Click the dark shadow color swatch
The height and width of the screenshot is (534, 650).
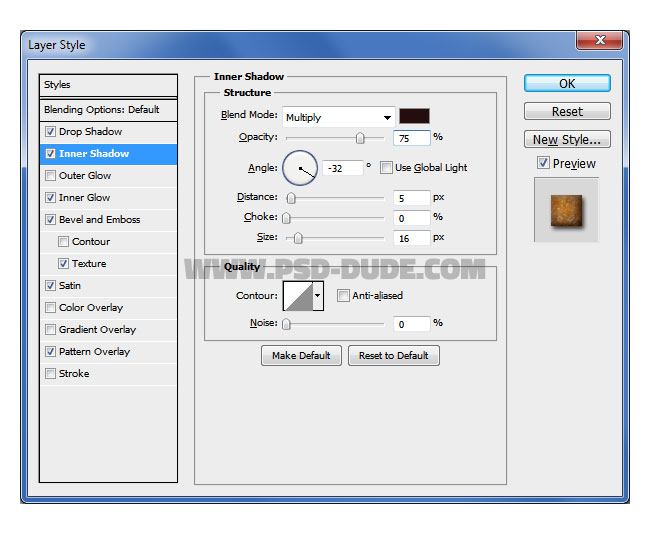(x=413, y=116)
